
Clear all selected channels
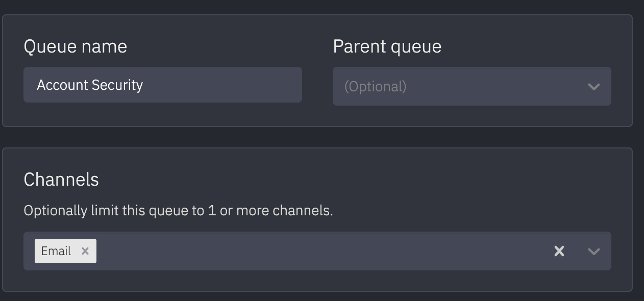[x=559, y=251]
